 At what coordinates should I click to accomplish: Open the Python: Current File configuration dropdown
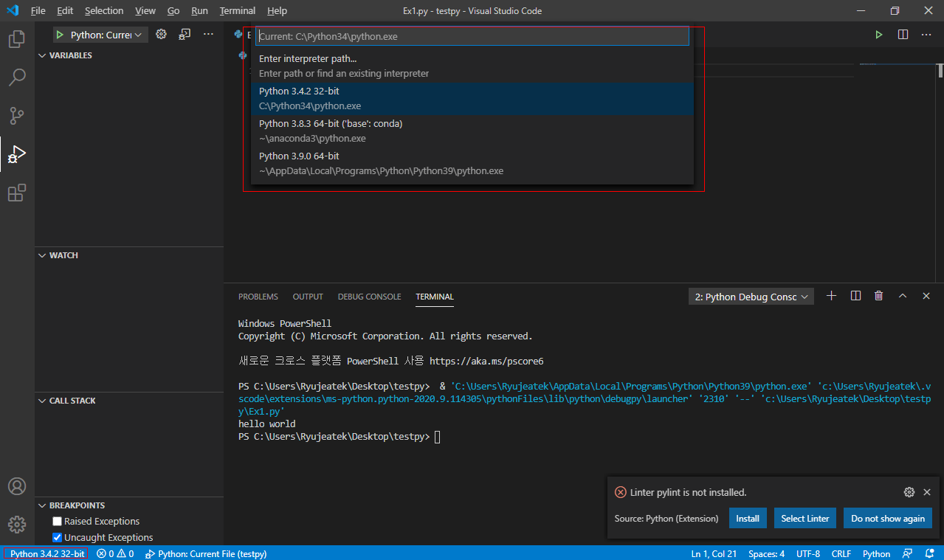pyautogui.click(x=106, y=35)
